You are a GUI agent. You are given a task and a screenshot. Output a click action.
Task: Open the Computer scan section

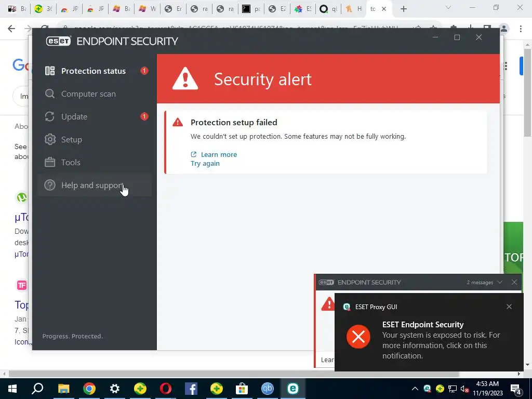point(95,94)
